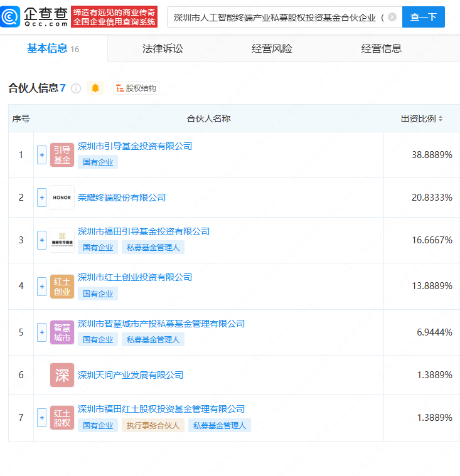Viewport: 460px width, 476px height.
Task: Expand row 深圳市福田引导基金投资有限公司 plus
Action: [x=41, y=240]
